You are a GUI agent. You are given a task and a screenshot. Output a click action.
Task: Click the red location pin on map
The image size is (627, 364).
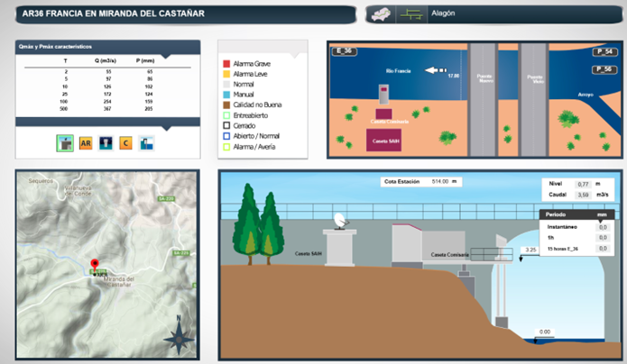[x=94, y=264]
